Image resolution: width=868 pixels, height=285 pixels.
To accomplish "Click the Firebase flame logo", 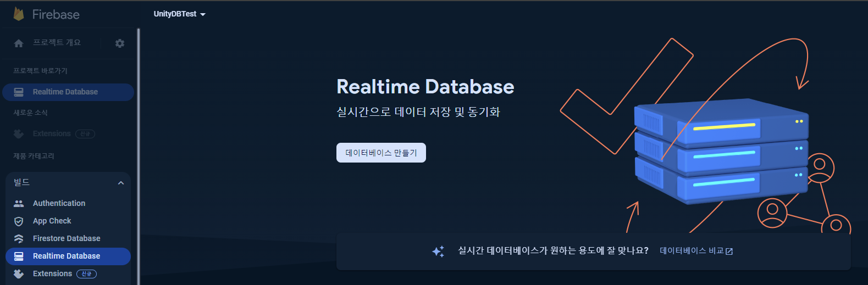I will pyautogui.click(x=19, y=14).
